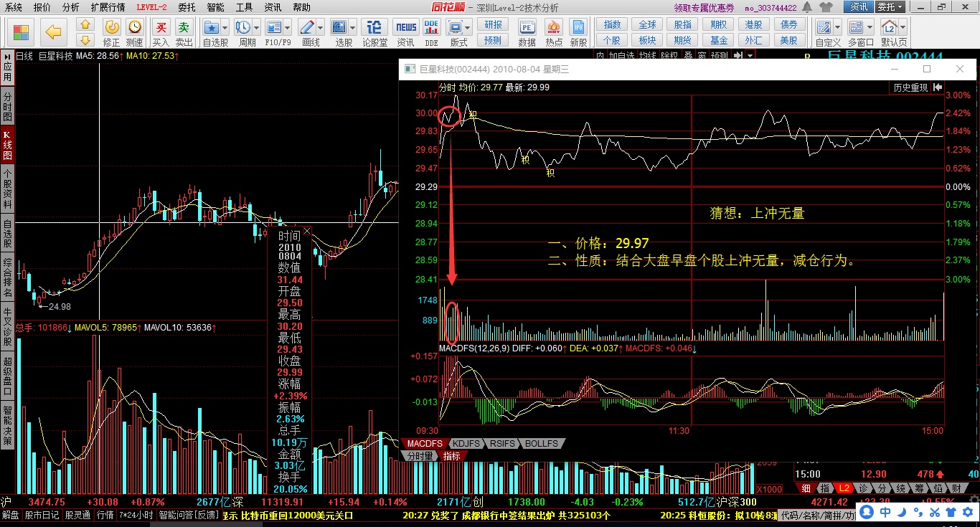Click the 港股 Hong Kong stocks button

point(753,25)
